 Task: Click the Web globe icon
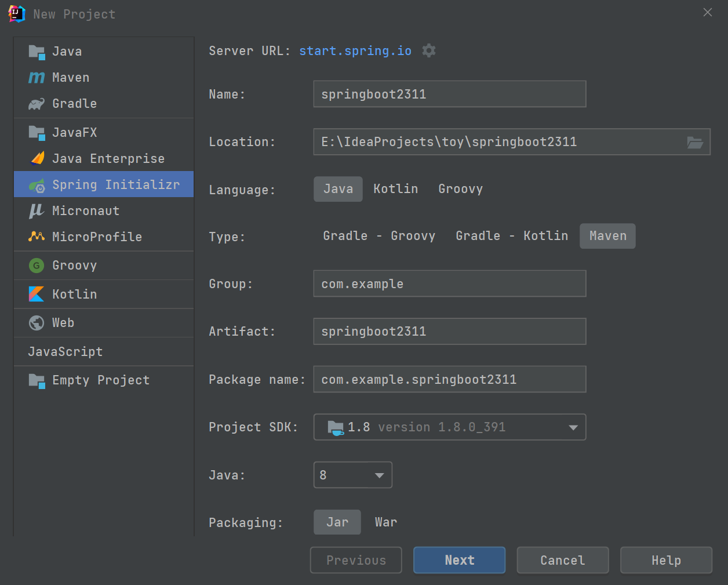coord(37,323)
